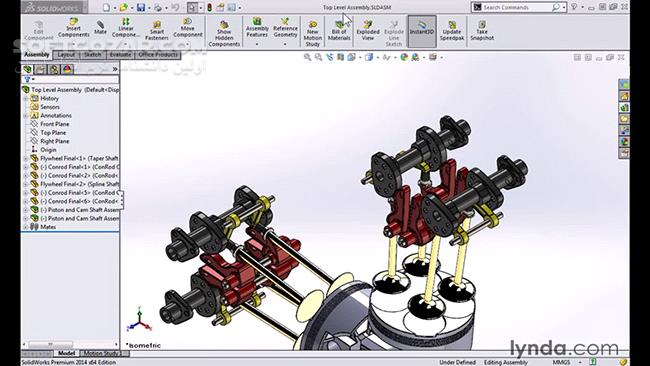Open the PropertyManager panel tab
This screenshot has width=650, height=366.
click(x=41, y=69)
